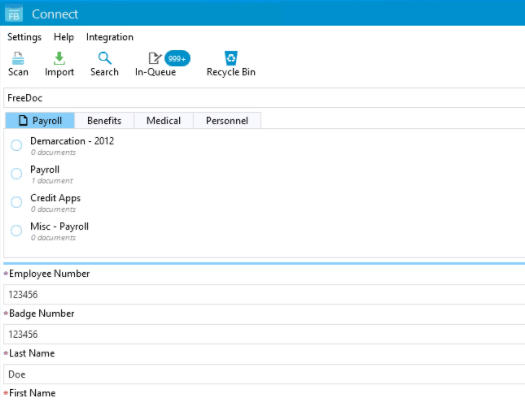Launch the Search magnifier icon
The image size is (525, 400).
point(104,59)
